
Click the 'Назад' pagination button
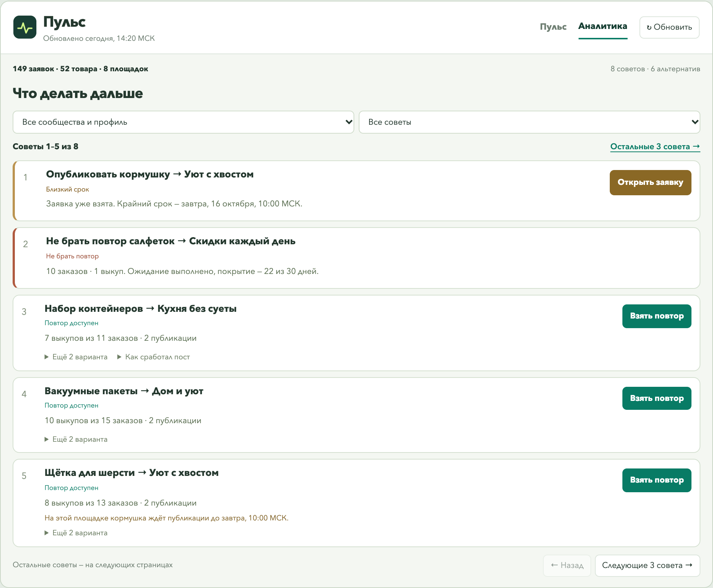(567, 565)
